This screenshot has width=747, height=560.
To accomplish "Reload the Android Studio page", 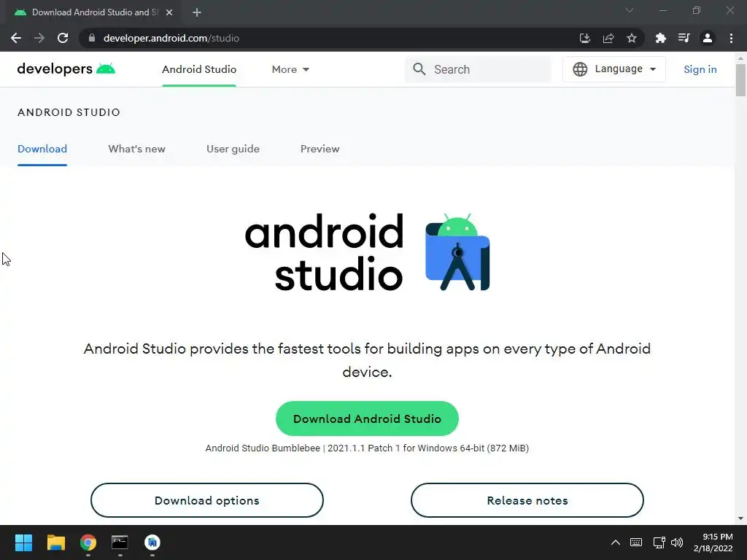I will click(63, 38).
